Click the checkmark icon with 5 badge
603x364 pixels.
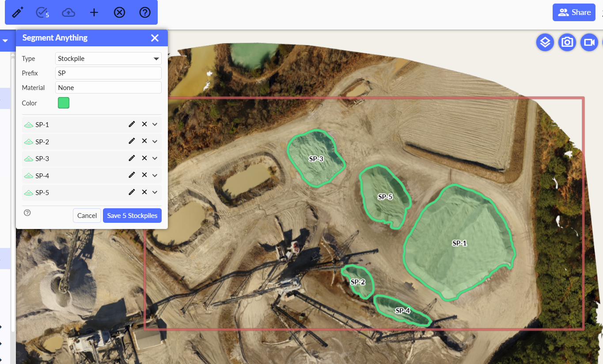pos(42,12)
